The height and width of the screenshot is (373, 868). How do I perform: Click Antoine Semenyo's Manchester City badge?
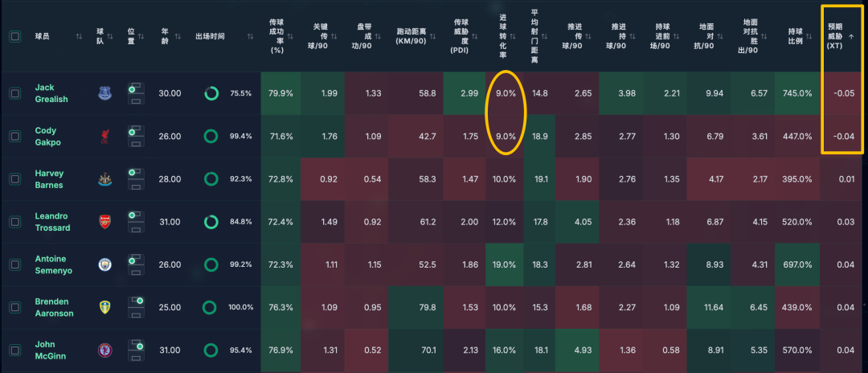click(x=104, y=264)
